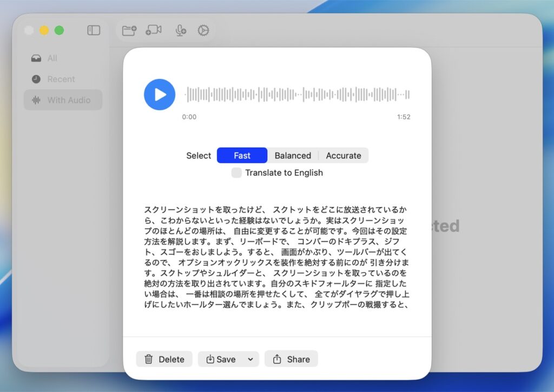
Task: Play the audio recording
Action: click(x=160, y=95)
